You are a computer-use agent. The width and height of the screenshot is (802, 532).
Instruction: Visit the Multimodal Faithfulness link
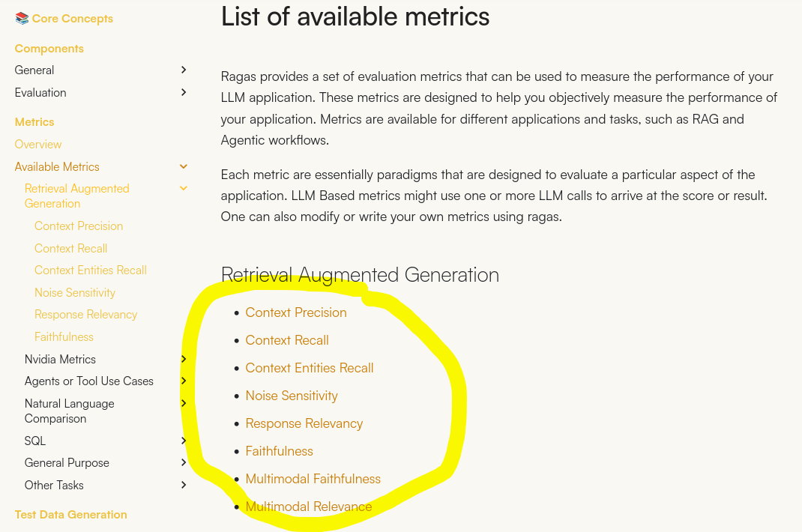click(x=313, y=479)
